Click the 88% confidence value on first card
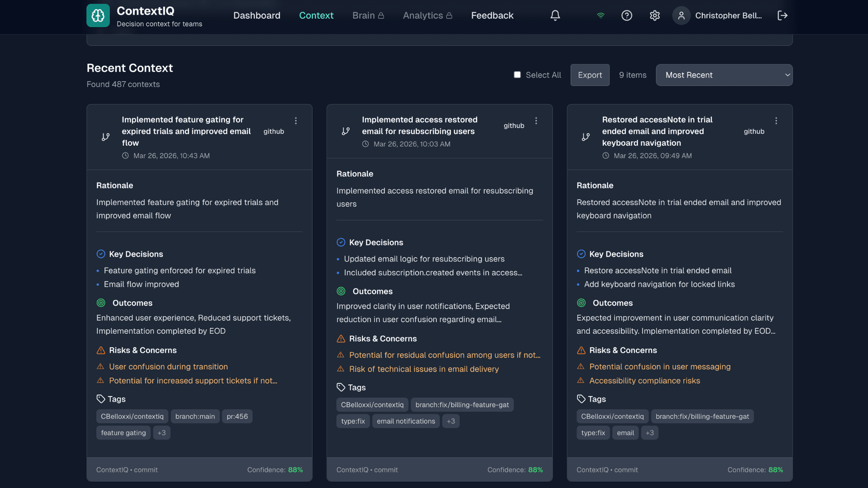 (296, 469)
